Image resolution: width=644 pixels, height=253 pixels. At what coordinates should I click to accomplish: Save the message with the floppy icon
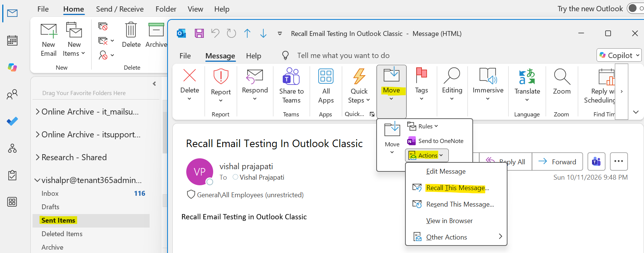(x=199, y=33)
